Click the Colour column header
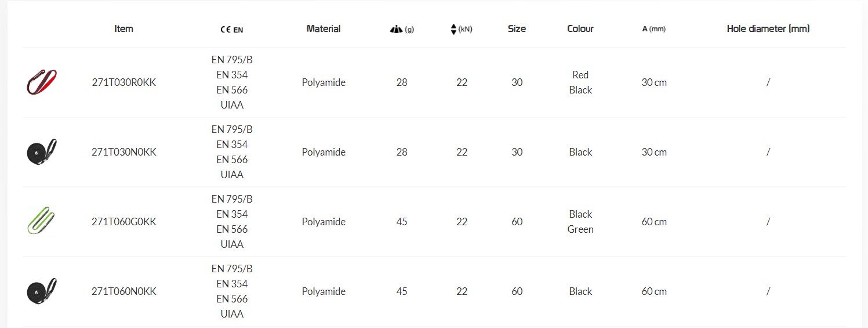The image size is (868, 328). (x=580, y=28)
